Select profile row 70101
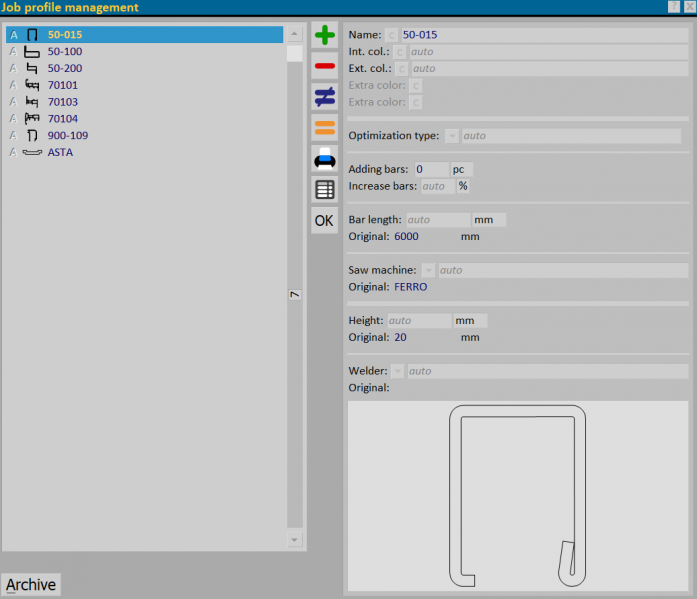Viewport: 697px width, 599px height. 144,85
